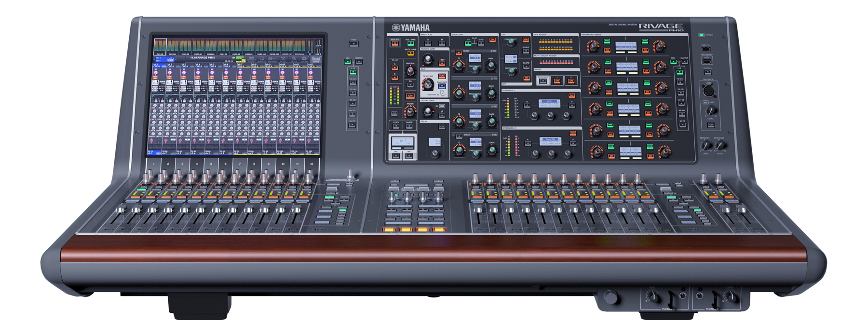Move the channel 12 fader in the left bay
The width and height of the screenshot is (868, 336).
coord(296,210)
